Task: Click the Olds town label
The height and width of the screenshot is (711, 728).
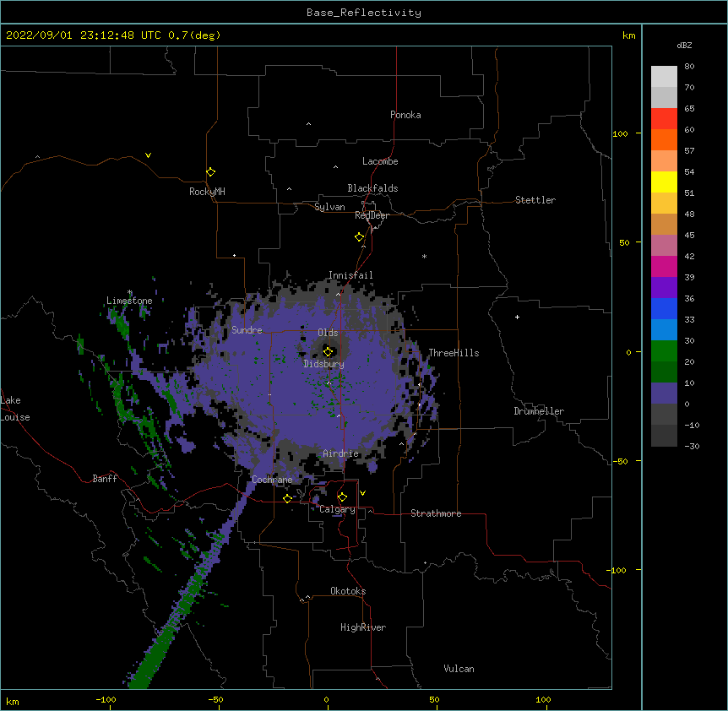Action: pos(328,333)
